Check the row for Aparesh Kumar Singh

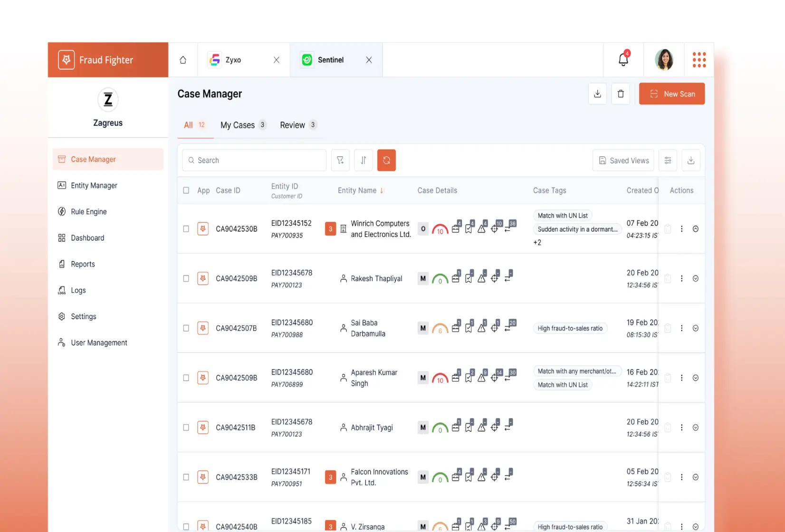tap(186, 378)
